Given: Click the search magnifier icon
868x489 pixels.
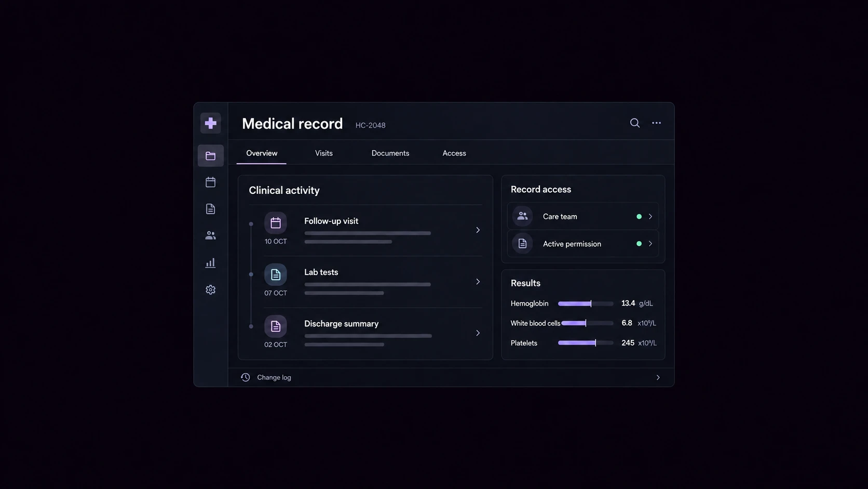Looking at the screenshot, I should pos(635,123).
